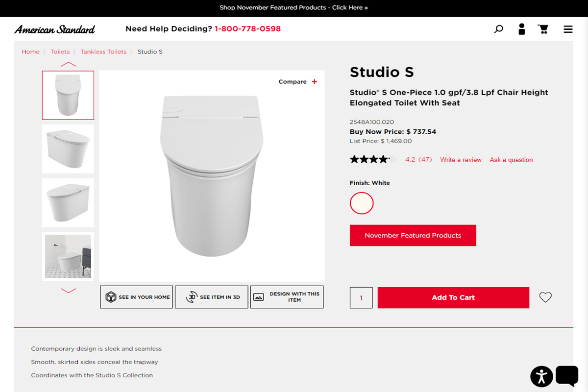Click the Studio S breadcrumb text
Viewport: 588px width, 392px height.
(x=150, y=52)
